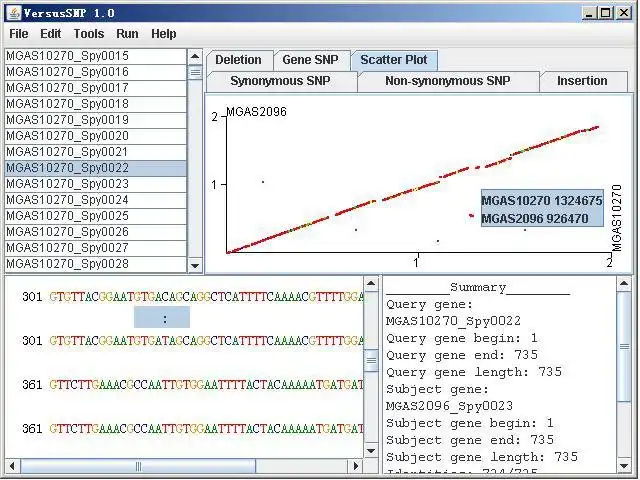Close the VersusSNP window

click(x=624, y=13)
